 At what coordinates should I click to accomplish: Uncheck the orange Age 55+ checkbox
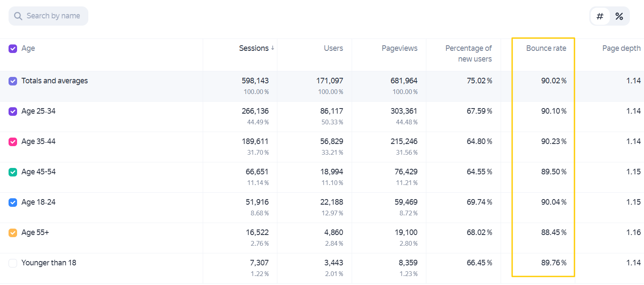coord(13,233)
